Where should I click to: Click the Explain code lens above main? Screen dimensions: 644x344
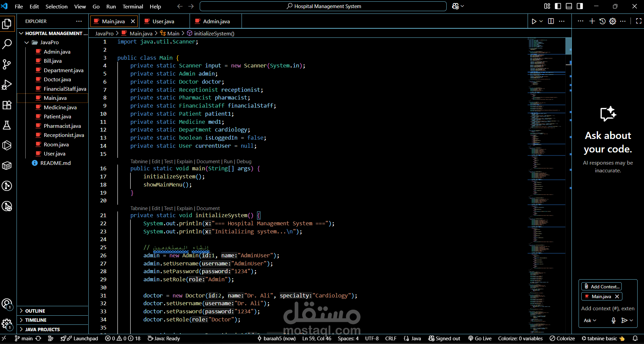pyautogui.click(x=185, y=162)
